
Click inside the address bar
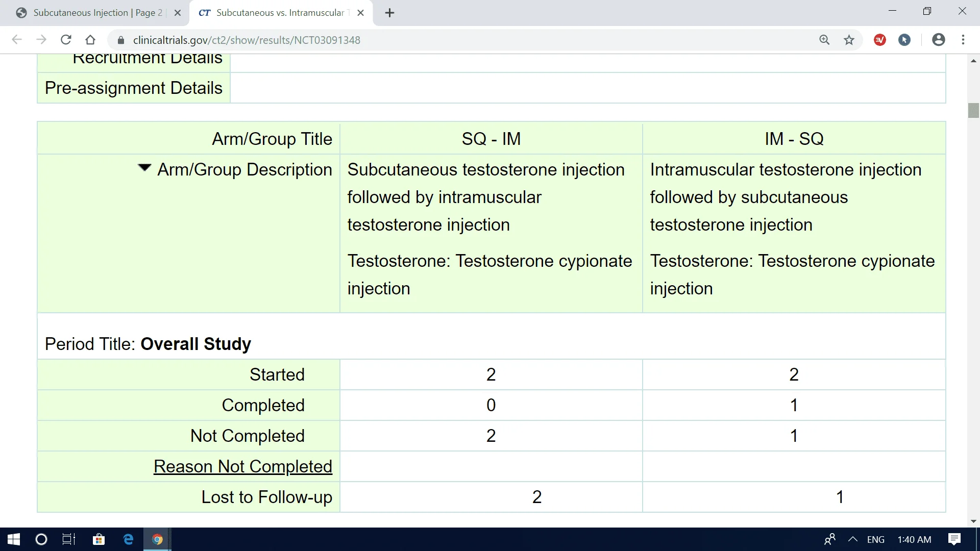[357, 40]
